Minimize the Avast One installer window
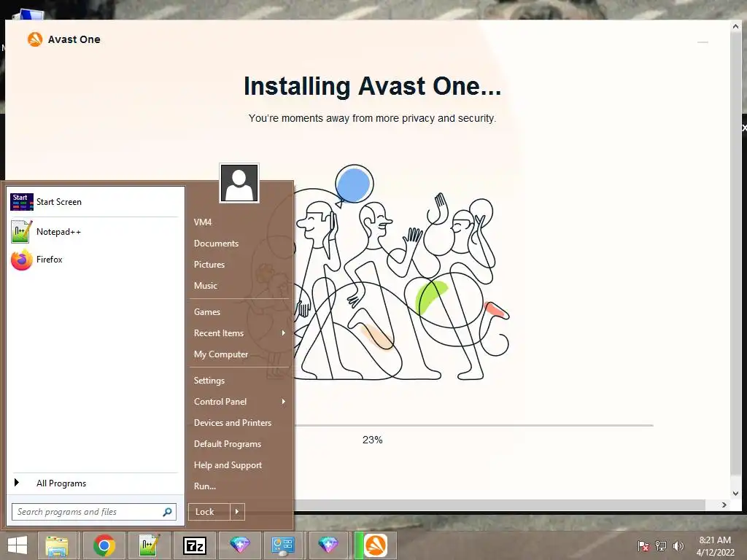This screenshot has height=560, width=747. pos(703,42)
